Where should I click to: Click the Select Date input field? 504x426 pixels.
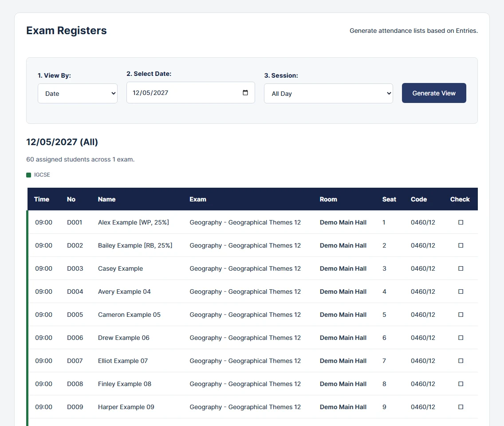point(191,93)
